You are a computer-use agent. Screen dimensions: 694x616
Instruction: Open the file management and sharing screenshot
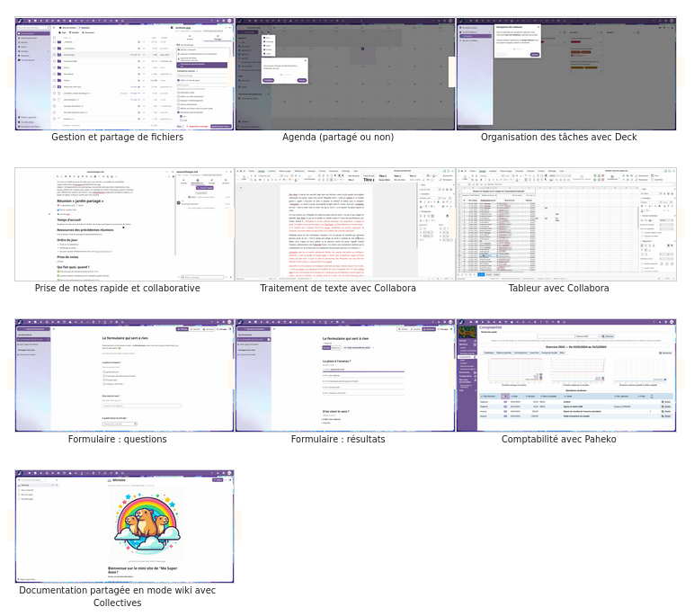tap(124, 74)
